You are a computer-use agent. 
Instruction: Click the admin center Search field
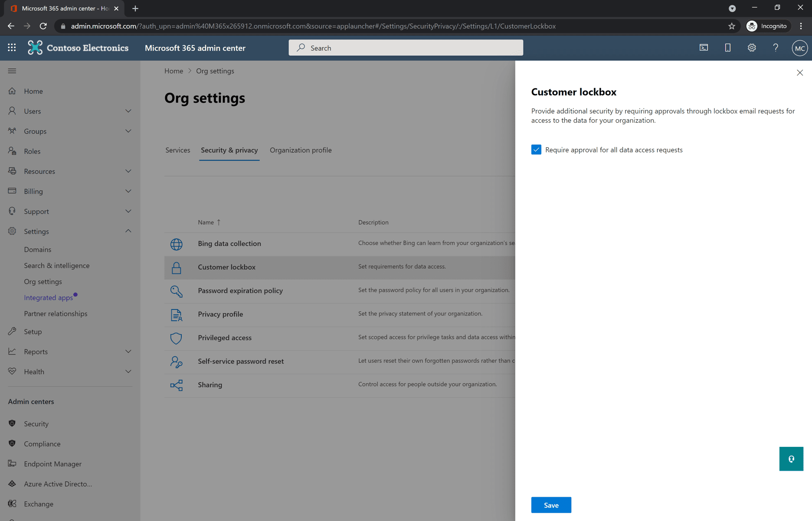(406, 48)
